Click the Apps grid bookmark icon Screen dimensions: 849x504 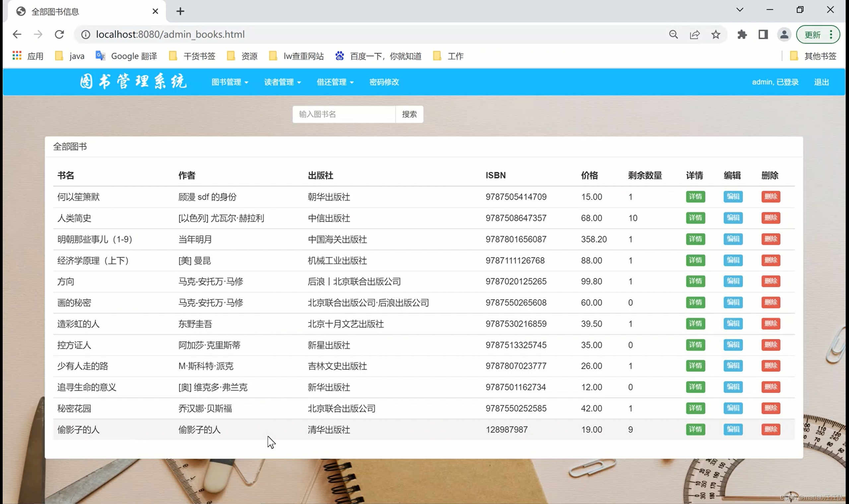(17, 56)
